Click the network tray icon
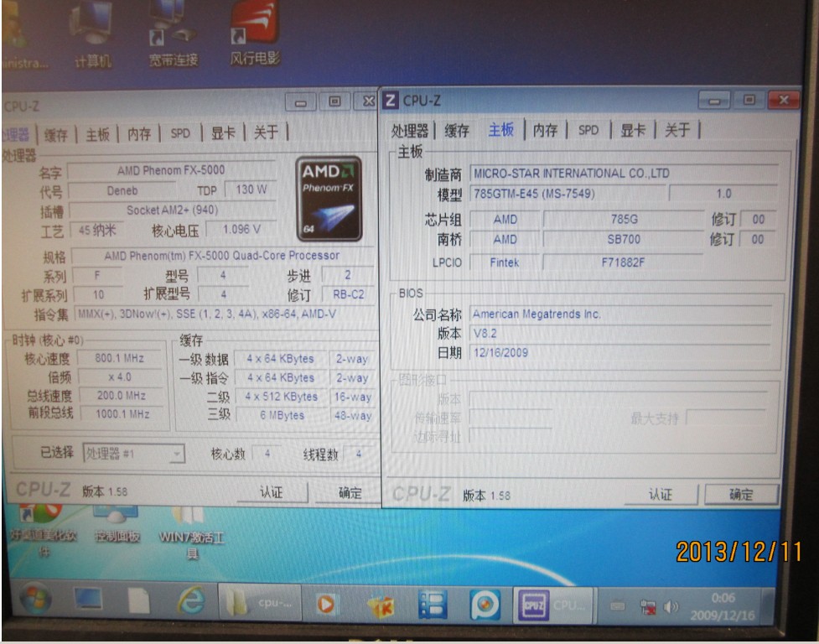Viewport: 819px width, 644px height. click(648, 607)
